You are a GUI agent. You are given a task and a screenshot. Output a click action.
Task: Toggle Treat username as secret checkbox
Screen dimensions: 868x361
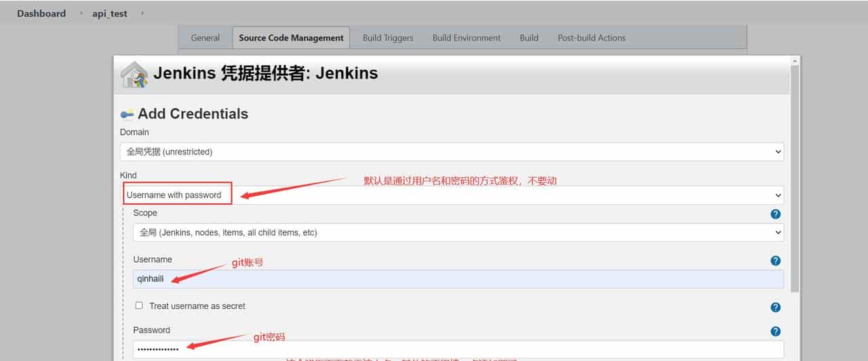139,305
